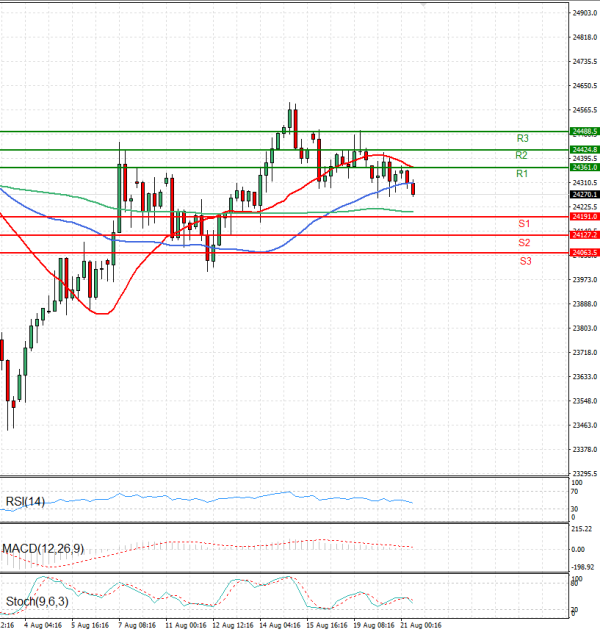
Task: Click the 12 Aug 12:16 time label
Action: pyautogui.click(x=233, y=626)
